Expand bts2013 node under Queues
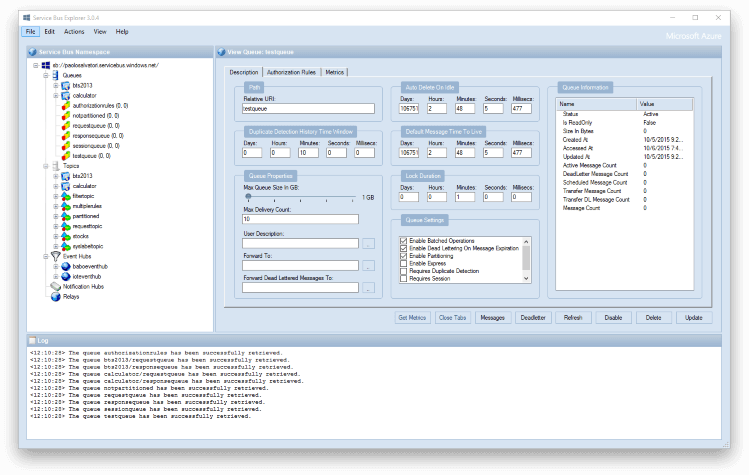749x475 pixels. click(x=56, y=86)
